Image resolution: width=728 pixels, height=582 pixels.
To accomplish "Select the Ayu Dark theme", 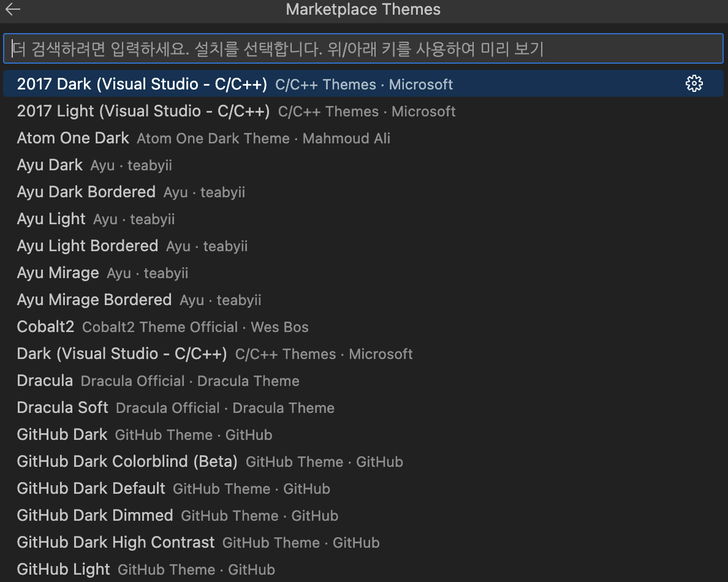I will tap(50, 165).
